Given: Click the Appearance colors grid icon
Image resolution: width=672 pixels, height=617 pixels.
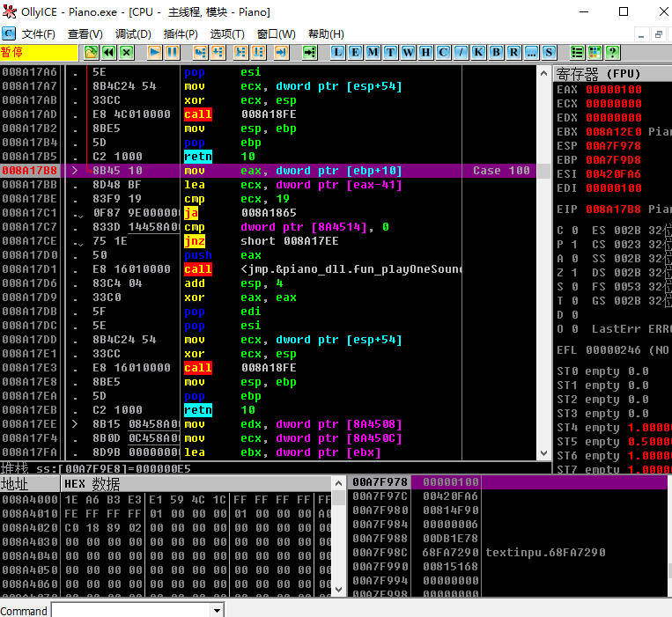Looking at the screenshot, I should click(x=594, y=53).
